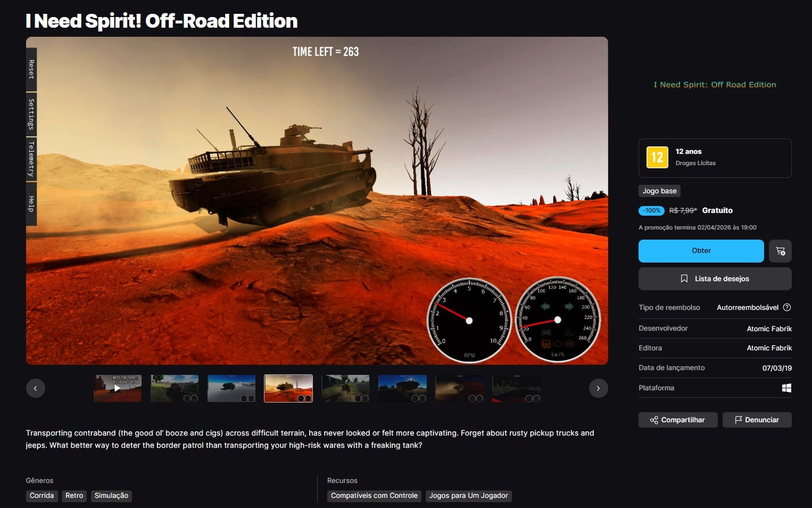Open the Simulação genre tag

pos(111,496)
